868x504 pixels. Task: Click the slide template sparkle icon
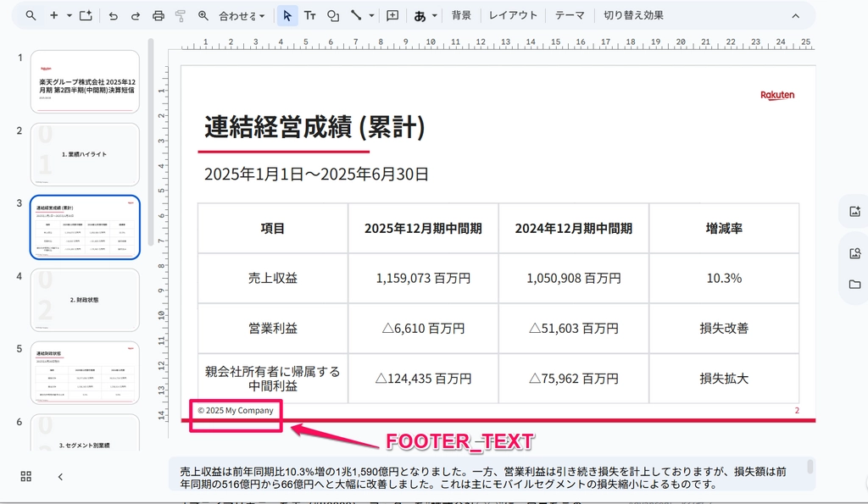point(86,15)
